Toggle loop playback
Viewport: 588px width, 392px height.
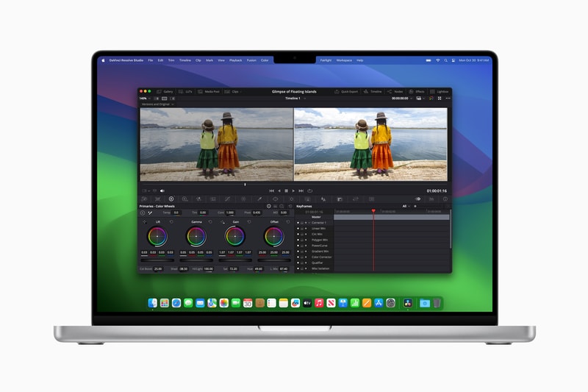(309, 191)
